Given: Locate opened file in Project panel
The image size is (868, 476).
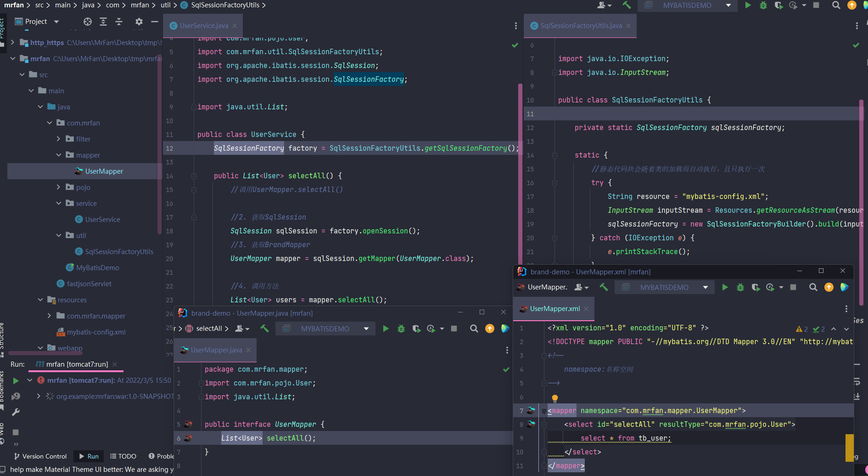Looking at the screenshot, I should [88, 22].
